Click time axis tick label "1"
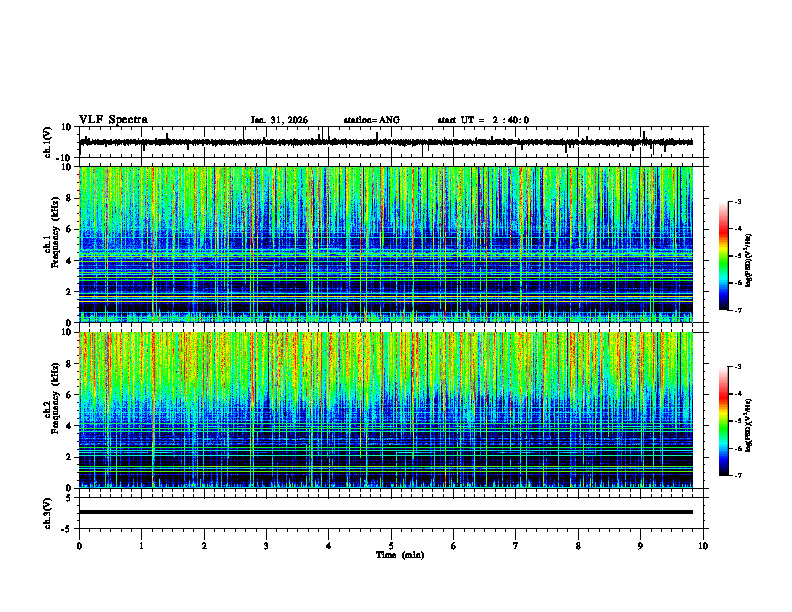Image resolution: width=792 pixels, height=612 pixels. [x=141, y=546]
